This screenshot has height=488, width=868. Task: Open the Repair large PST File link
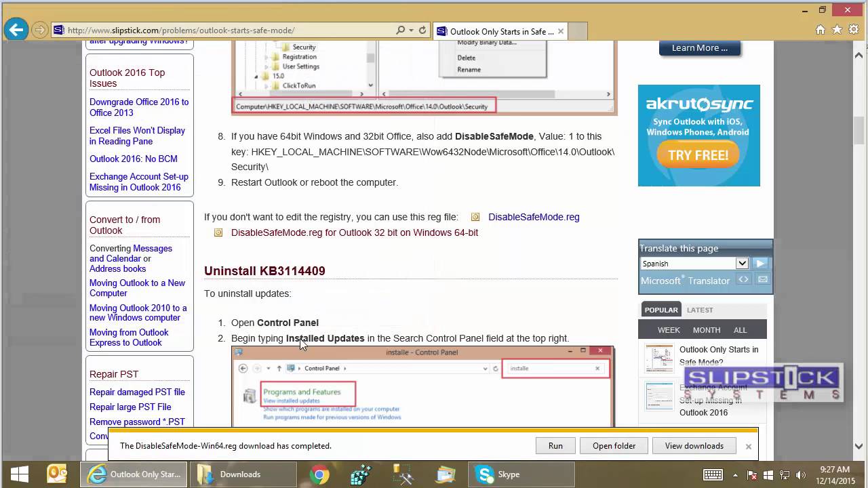[130, 407]
